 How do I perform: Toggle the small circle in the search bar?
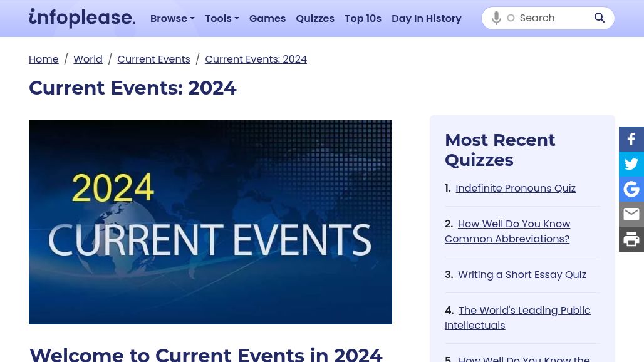(x=511, y=18)
